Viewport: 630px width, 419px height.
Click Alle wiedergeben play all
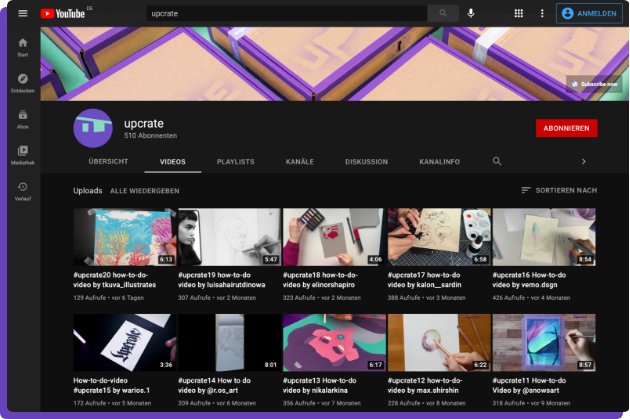pos(145,191)
